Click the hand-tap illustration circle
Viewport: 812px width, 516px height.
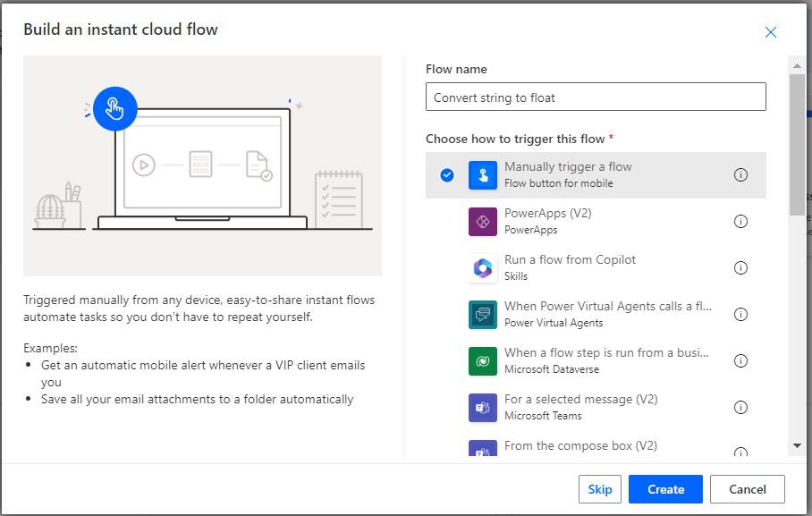tap(115, 109)
